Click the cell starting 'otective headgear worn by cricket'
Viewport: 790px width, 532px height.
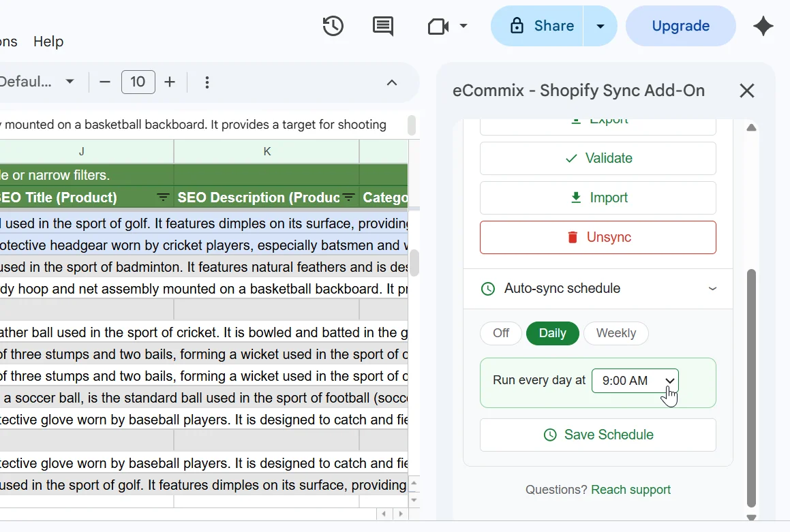pos(204,246)
